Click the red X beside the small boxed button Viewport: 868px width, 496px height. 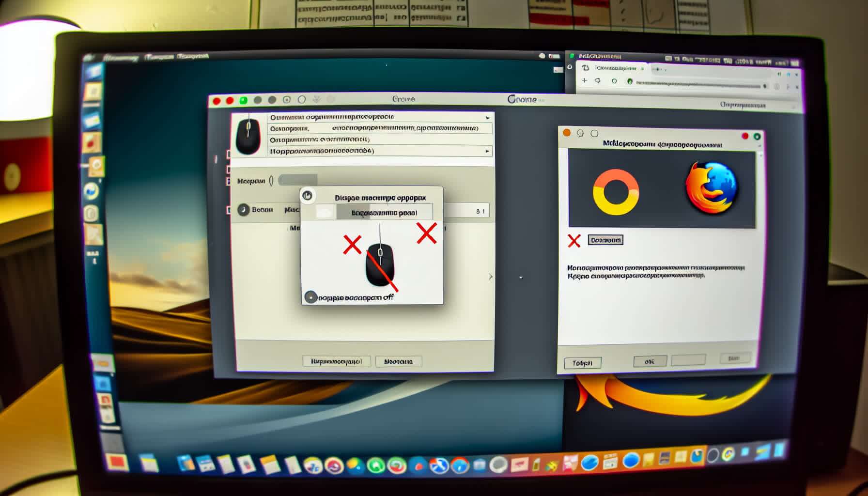click(x=574, y=241)
